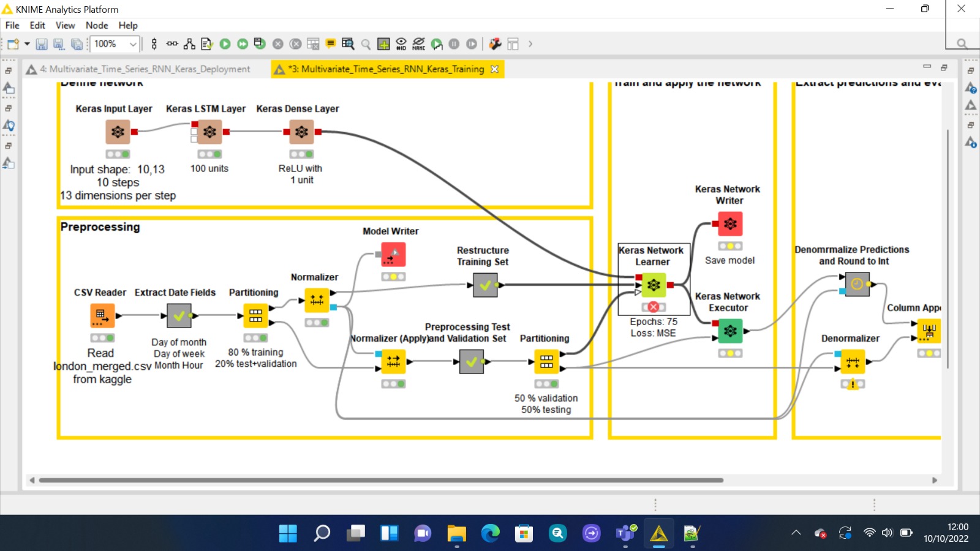This screenshot has width=980, height=551.
Task: Click the Save All icon in toolbar
Action: coord(77,44)
